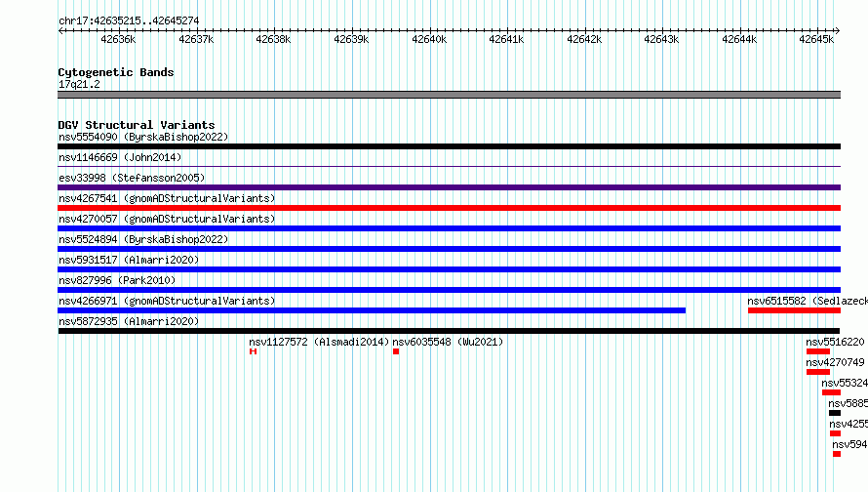This screenshot has width=868, height=492.
Task: Open variant label nsv827996 (Park2010)
Action: 117,280
